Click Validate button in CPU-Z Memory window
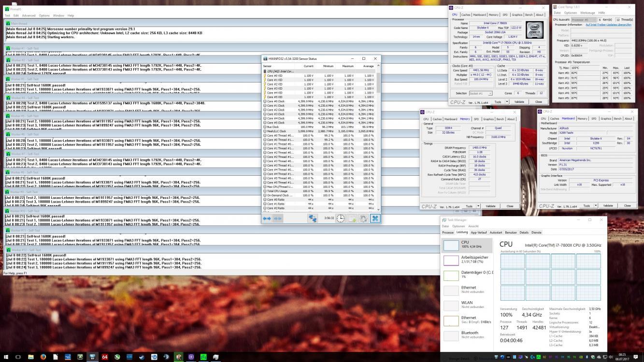644x362 pixels. [490, 206]
